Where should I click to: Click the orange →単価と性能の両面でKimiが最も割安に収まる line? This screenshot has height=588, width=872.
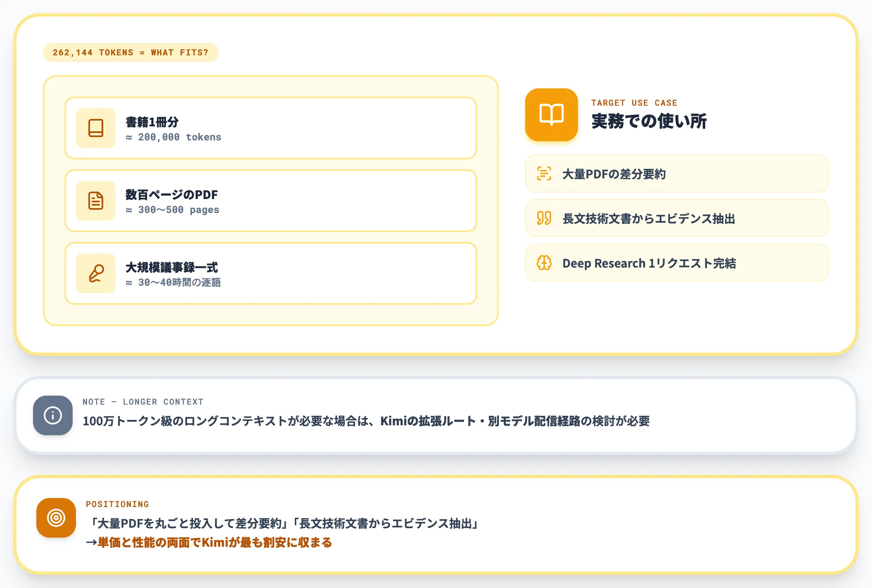209,543
